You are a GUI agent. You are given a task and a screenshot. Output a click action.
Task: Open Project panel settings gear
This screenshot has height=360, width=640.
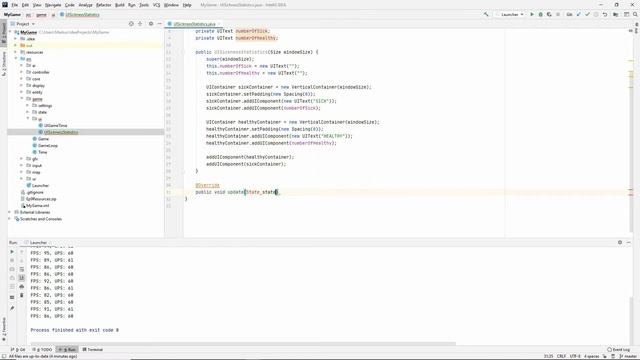coord(151,24)
